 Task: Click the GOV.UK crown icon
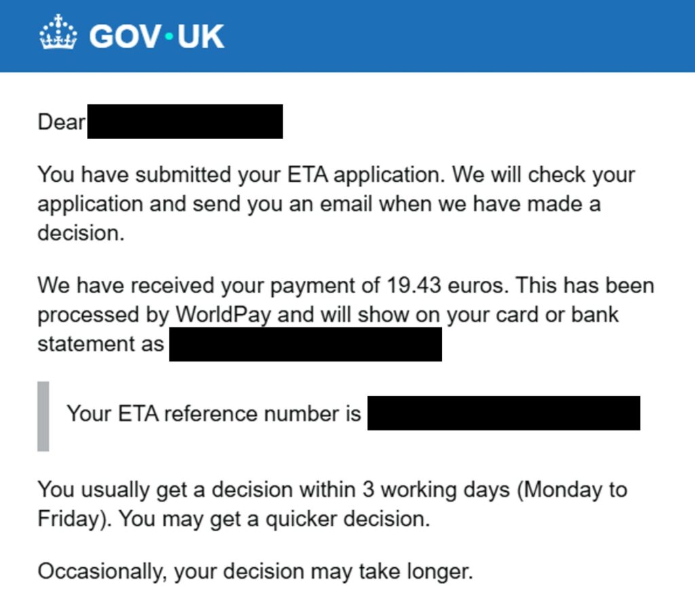click(x=58, y=33)
